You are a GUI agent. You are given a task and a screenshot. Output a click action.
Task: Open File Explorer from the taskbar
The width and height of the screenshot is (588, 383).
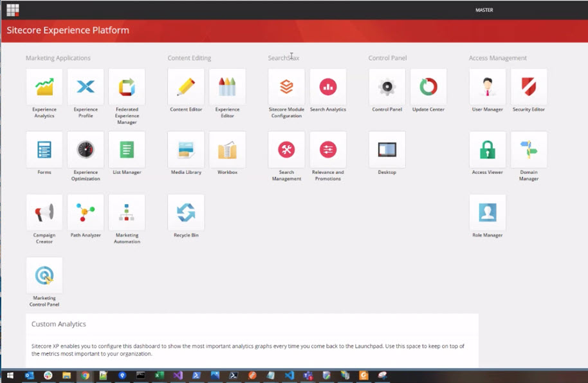[x=66, y=375]
